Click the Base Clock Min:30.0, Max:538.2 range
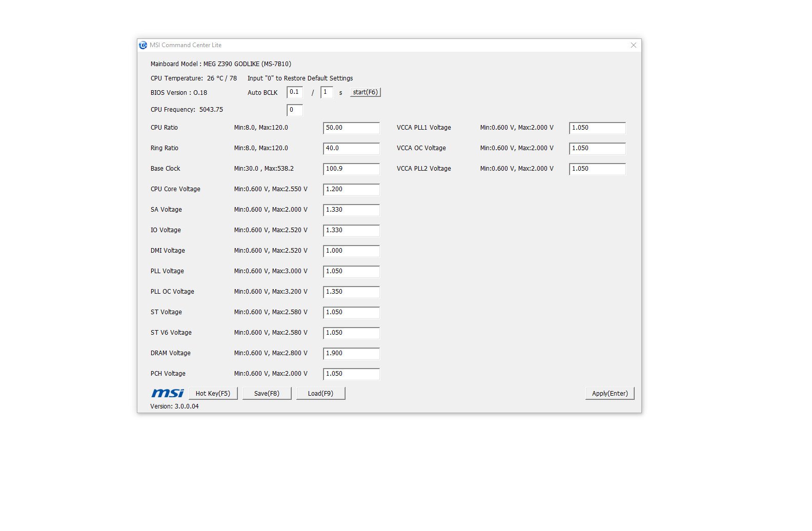Screen dimensions: 812x531 pyautogui.click(x=264, y=169)
